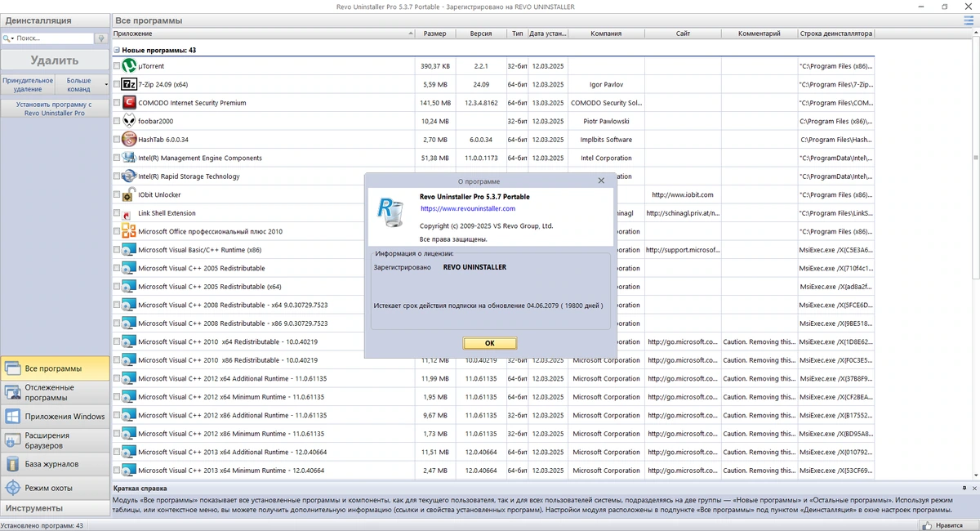Click the HashTab 6.0.0.34 icon

pos(129,140)
